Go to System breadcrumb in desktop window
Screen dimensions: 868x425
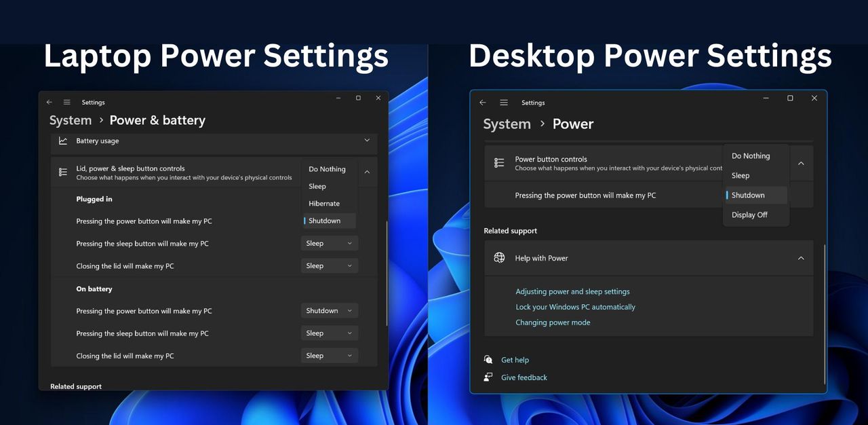tap(507, 124)
